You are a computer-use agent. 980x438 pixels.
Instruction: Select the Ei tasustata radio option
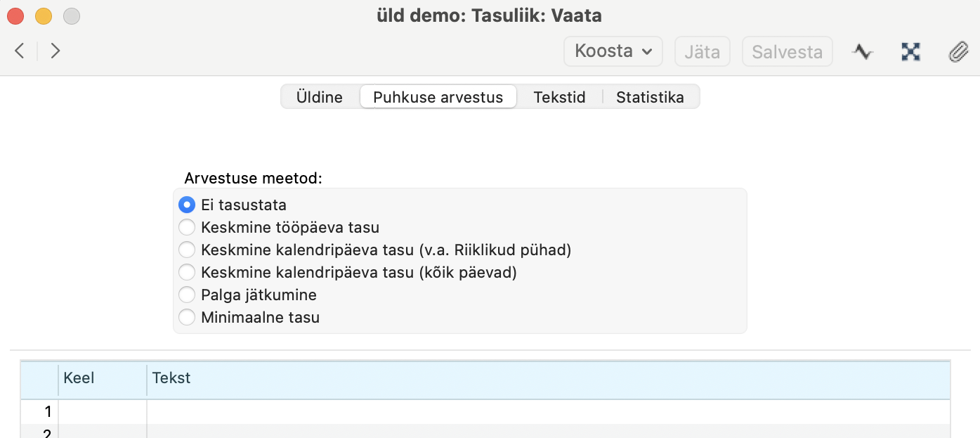(186, 205)
